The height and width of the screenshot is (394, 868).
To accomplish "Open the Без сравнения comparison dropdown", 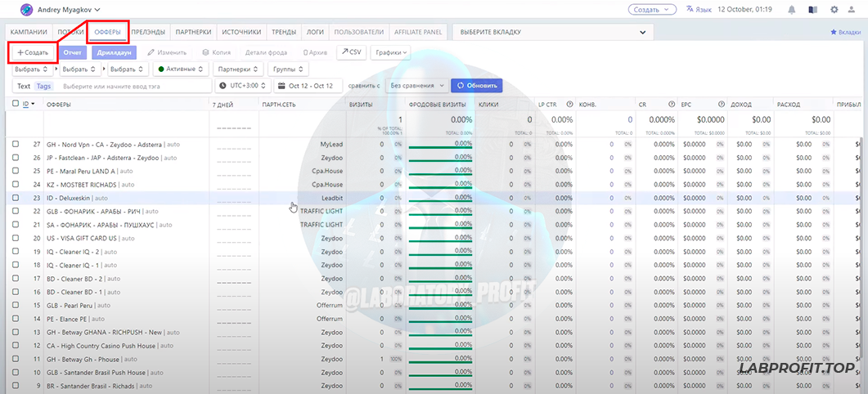I will point(417,85).
